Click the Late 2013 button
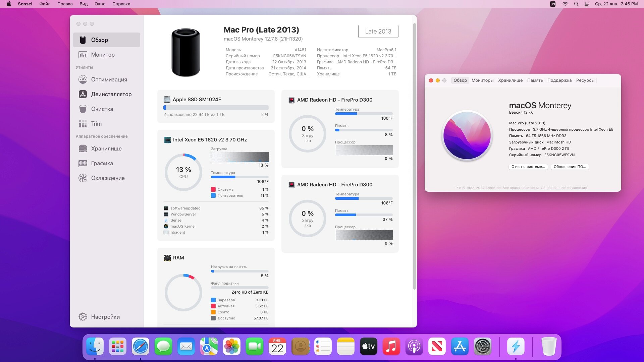644x362 pixels. point(378,32)
